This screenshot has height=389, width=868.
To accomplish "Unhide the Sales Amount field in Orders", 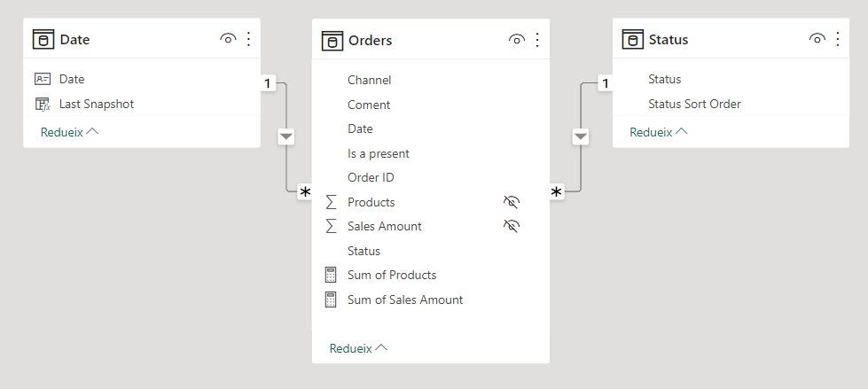I will tap(511, 226).
